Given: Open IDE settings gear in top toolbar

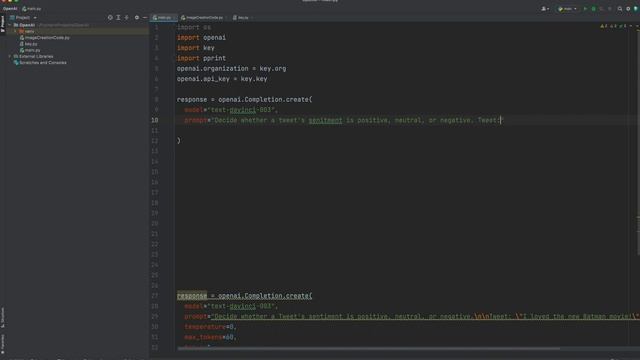Looking at the screenshot, I should coord(629,9).
